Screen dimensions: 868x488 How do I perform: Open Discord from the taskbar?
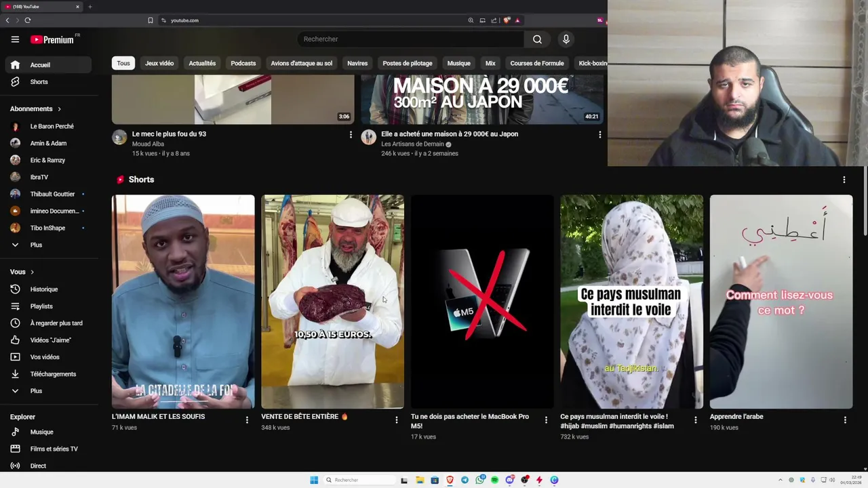pyautogui.click(x=509, y=480)
